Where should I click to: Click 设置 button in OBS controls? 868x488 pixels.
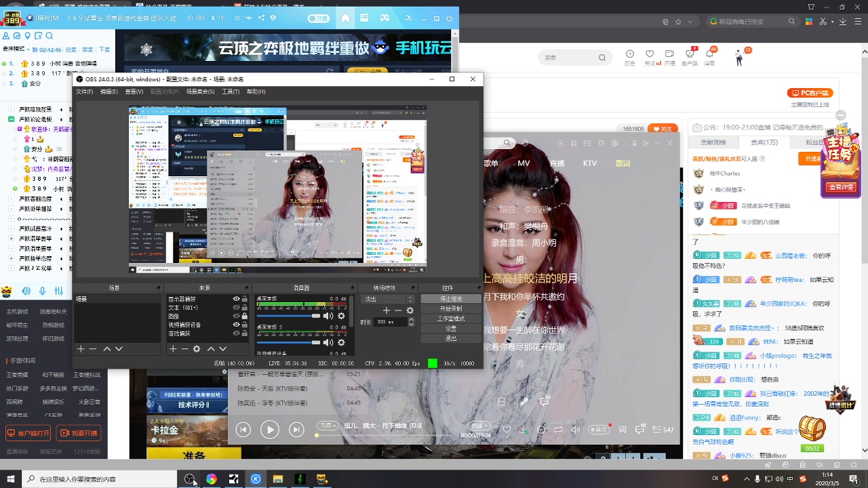tap(451, 328)
